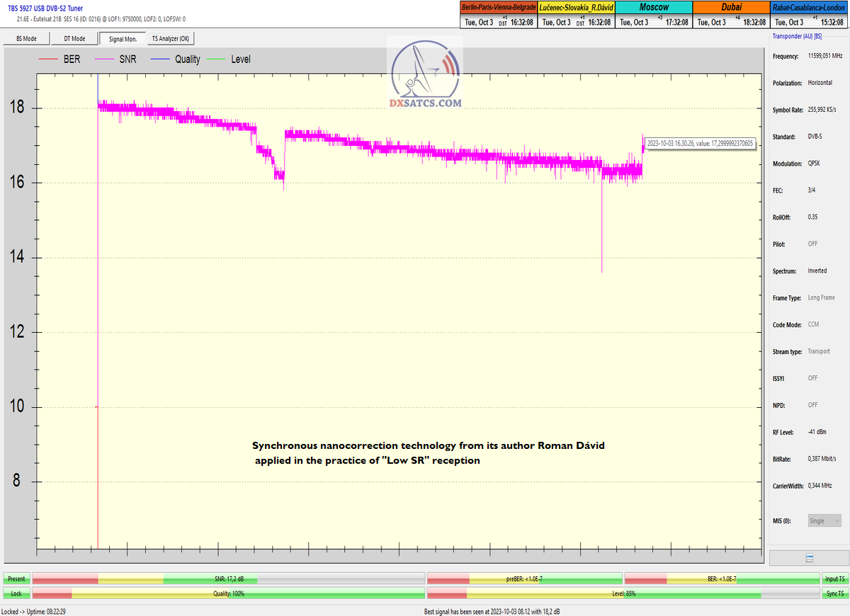
Task: Click the SNR 17,2 dB meter bar
Action: [x=229, y=578]
